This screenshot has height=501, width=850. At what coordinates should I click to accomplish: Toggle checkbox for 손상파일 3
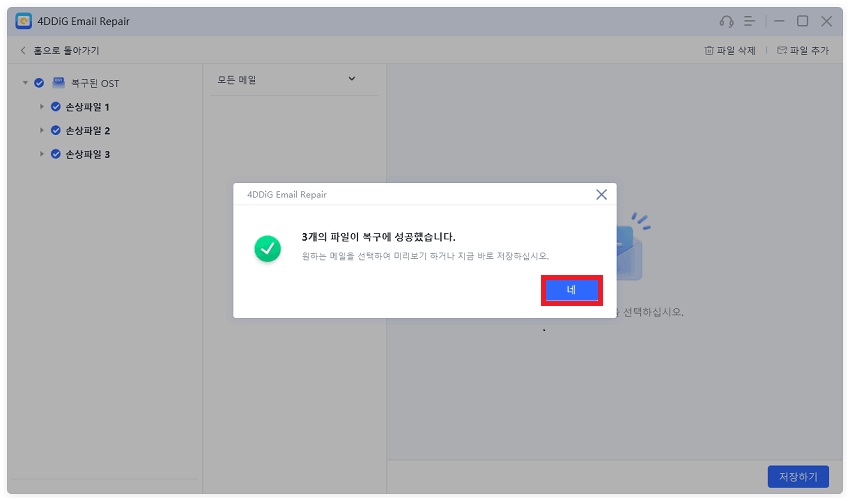click(x=55, y=154)
